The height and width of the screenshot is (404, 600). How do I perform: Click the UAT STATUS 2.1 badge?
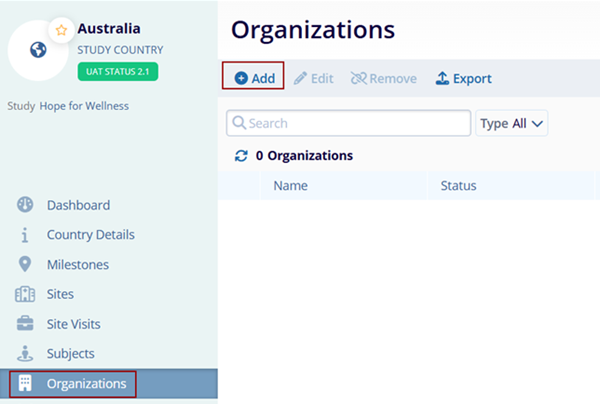[117, 72]
